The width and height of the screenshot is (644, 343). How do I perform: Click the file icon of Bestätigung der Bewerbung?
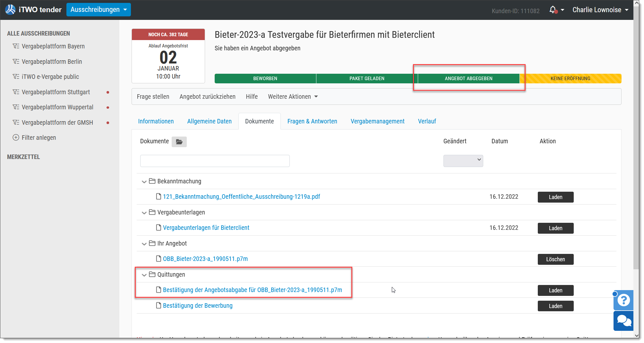(159, 305)
